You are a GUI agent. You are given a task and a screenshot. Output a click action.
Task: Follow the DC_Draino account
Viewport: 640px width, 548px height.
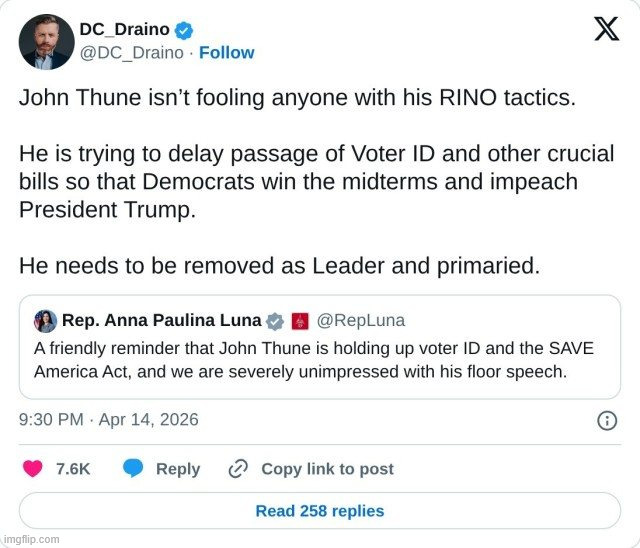point(227,52)
